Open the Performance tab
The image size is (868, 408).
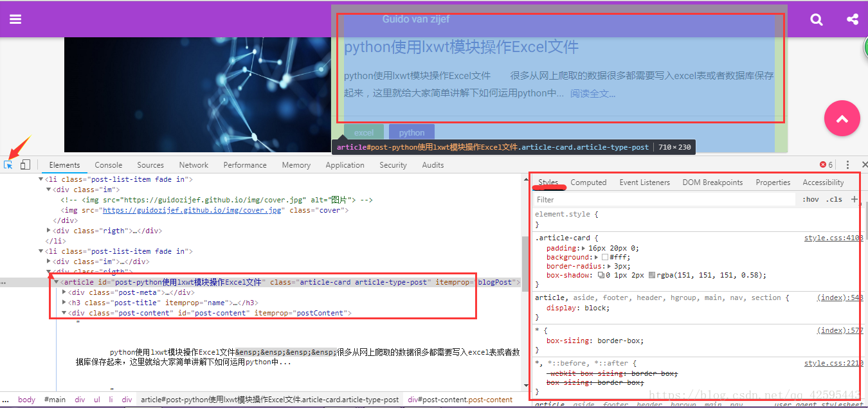(245, 165)
